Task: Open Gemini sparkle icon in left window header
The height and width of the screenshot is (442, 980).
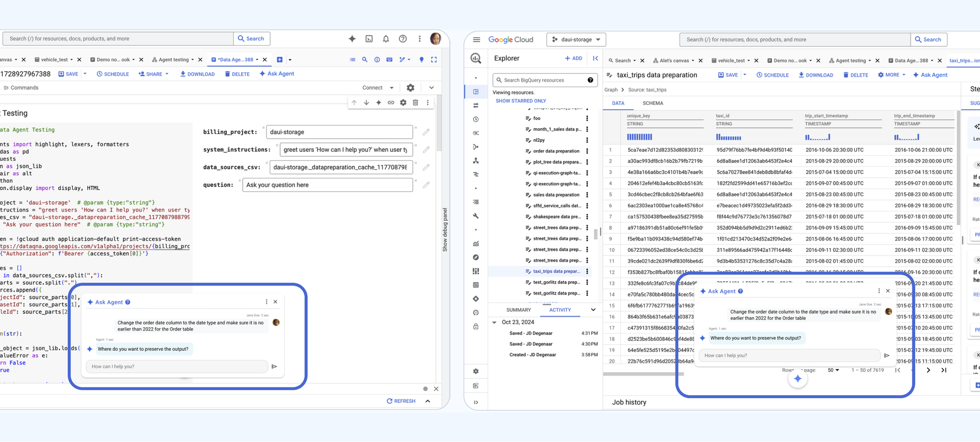Action: coord(352,39)
